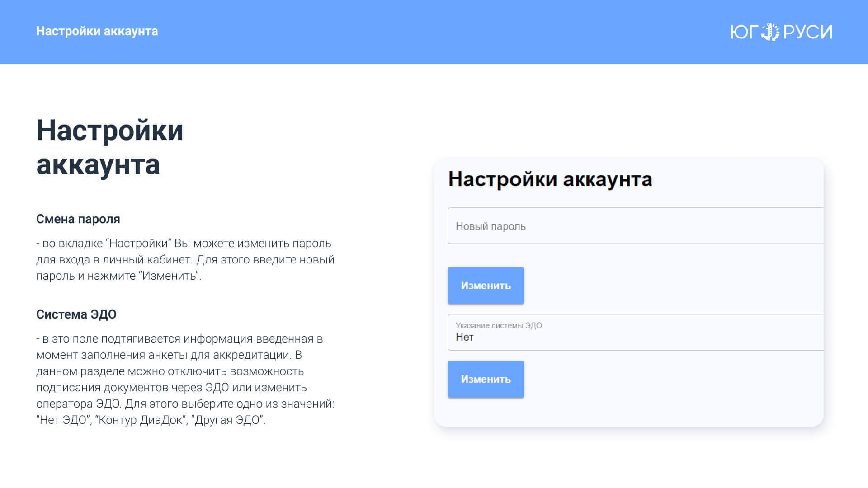Screen dimensions: 868x488
Task: Select the current value Нет in ЭДО field
Action: click(x=464, y=338)
